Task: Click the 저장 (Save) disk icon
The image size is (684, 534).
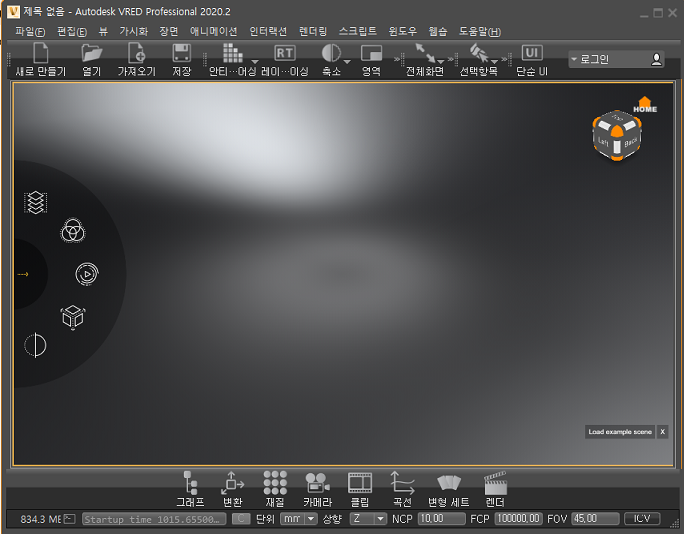Action: tap(181, 54)
